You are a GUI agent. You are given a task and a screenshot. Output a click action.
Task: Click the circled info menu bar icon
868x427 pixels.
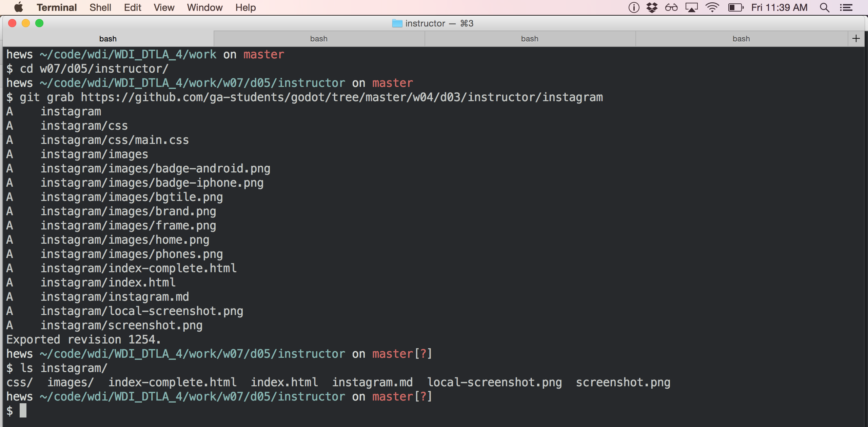click(634, 7)
